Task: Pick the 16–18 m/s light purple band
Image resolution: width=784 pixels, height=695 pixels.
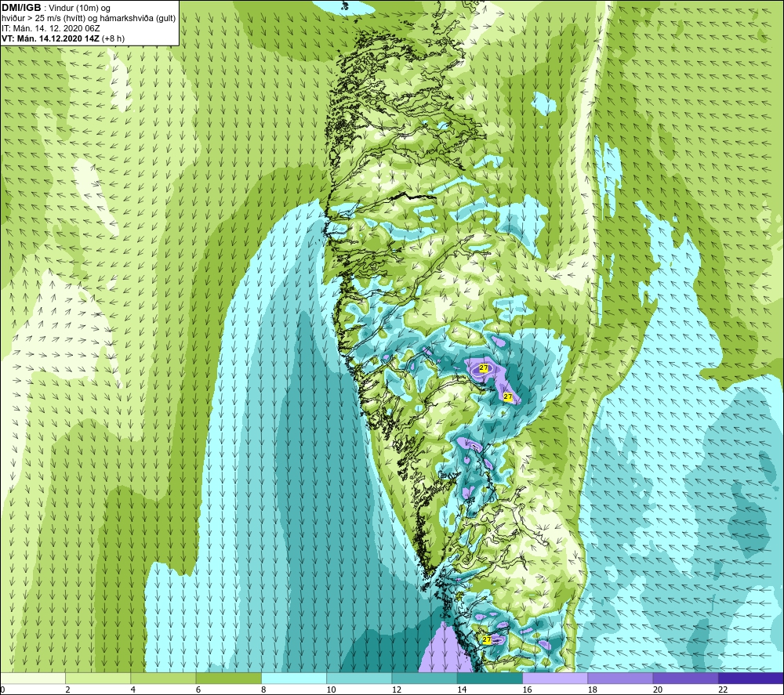Action: [x=556, y=679]
